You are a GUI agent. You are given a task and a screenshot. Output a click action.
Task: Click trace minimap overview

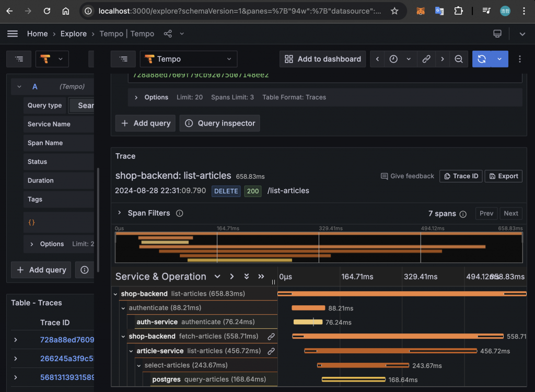coord(319,247)
